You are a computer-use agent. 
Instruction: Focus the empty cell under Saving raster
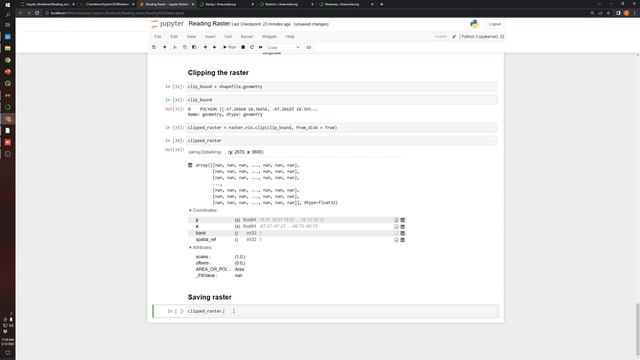click(x=342, y=311)
